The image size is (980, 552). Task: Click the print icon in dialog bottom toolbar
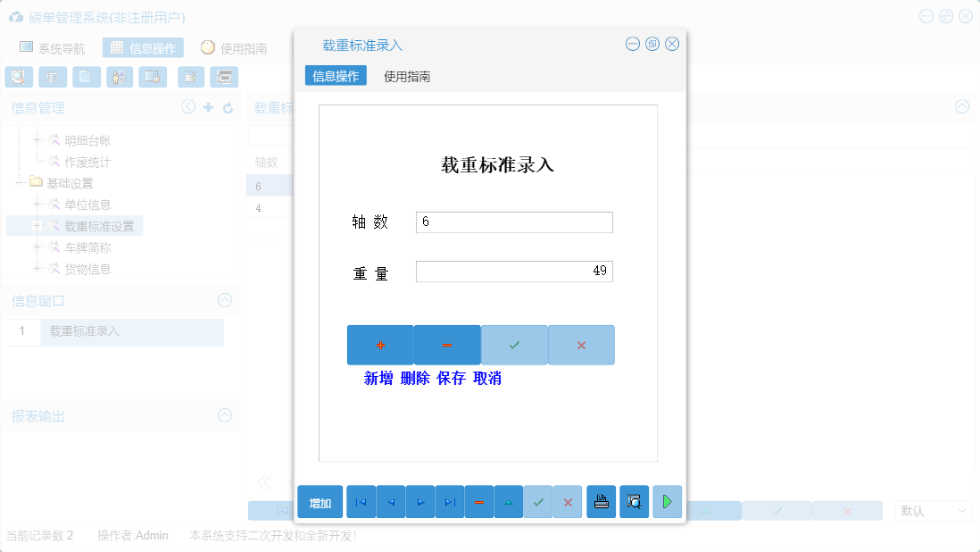601,501
